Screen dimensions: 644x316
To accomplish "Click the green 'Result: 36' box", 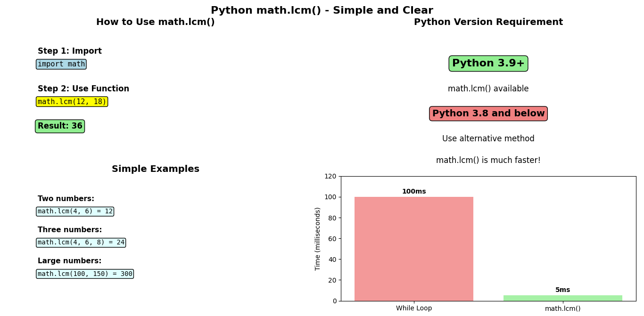I will click(x=60, y=126).
